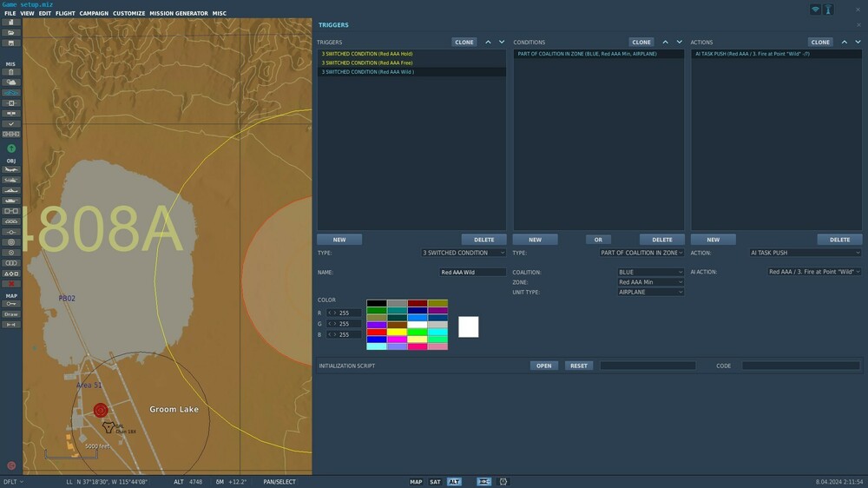Toggle the ALT map layer

454,482
